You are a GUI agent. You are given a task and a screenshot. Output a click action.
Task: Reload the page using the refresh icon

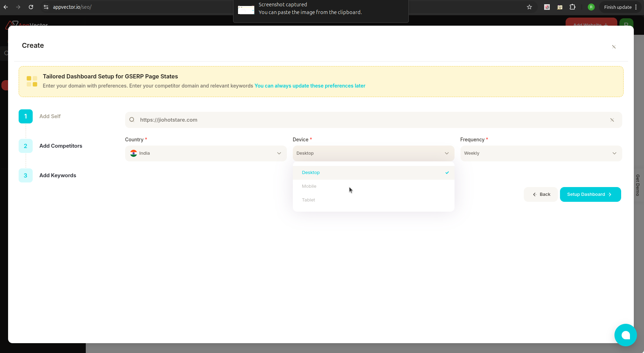tap(31, 7)
